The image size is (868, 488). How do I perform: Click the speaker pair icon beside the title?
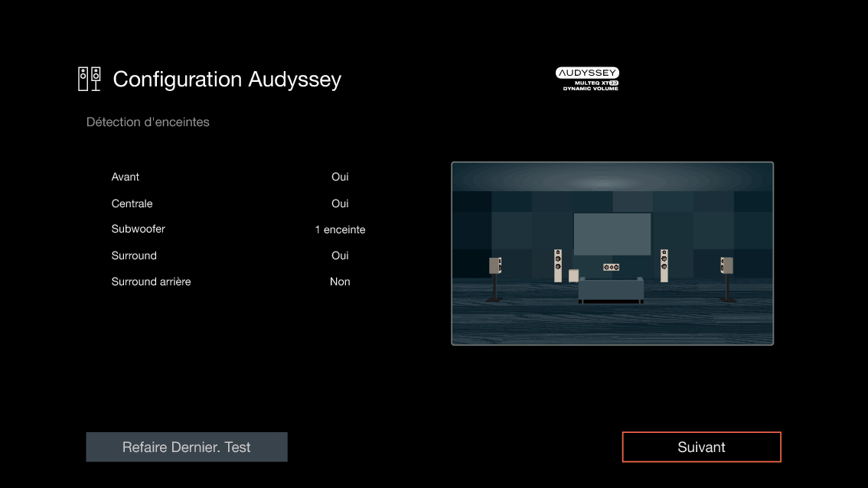pos(88,77)
